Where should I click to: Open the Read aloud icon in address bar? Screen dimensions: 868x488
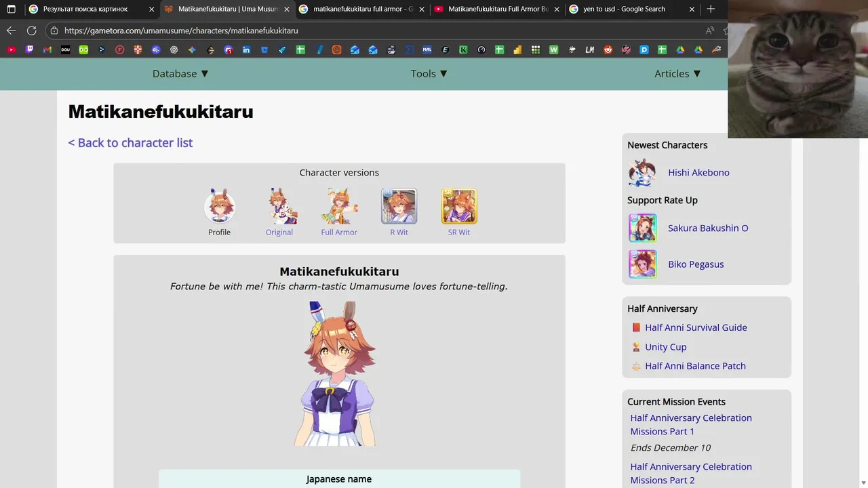click(709, 30)
